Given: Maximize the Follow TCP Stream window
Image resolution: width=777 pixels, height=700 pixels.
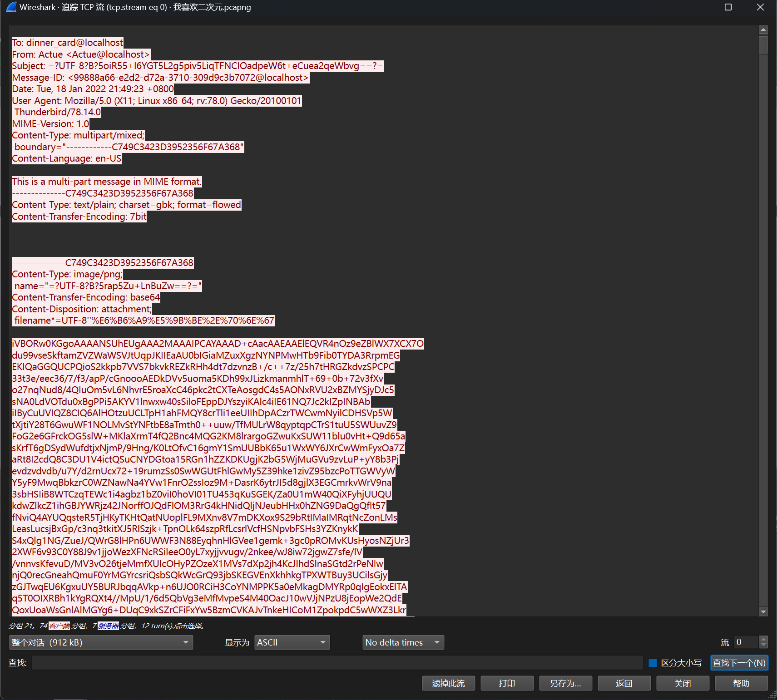Looking at the screenshot, I should (x=728, y=7).
